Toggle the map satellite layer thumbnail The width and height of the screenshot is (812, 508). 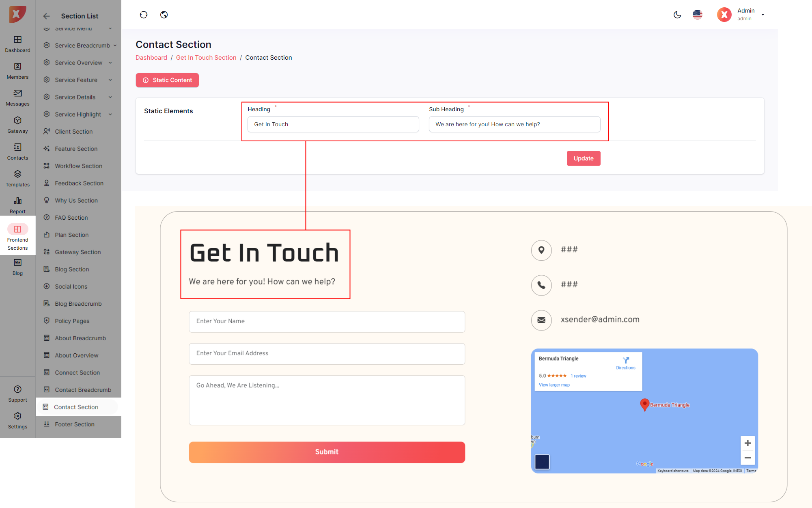pyautogui.click(x=542, y=462)
